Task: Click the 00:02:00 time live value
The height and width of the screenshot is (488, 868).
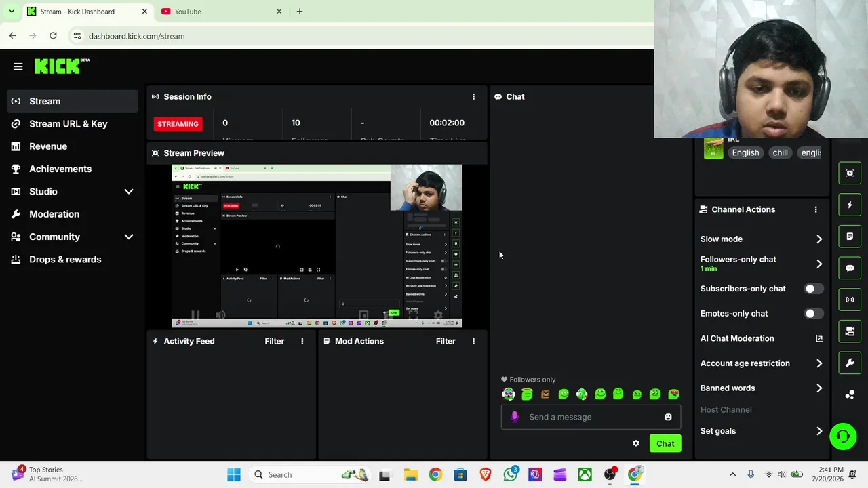Action: click(447, 123)
